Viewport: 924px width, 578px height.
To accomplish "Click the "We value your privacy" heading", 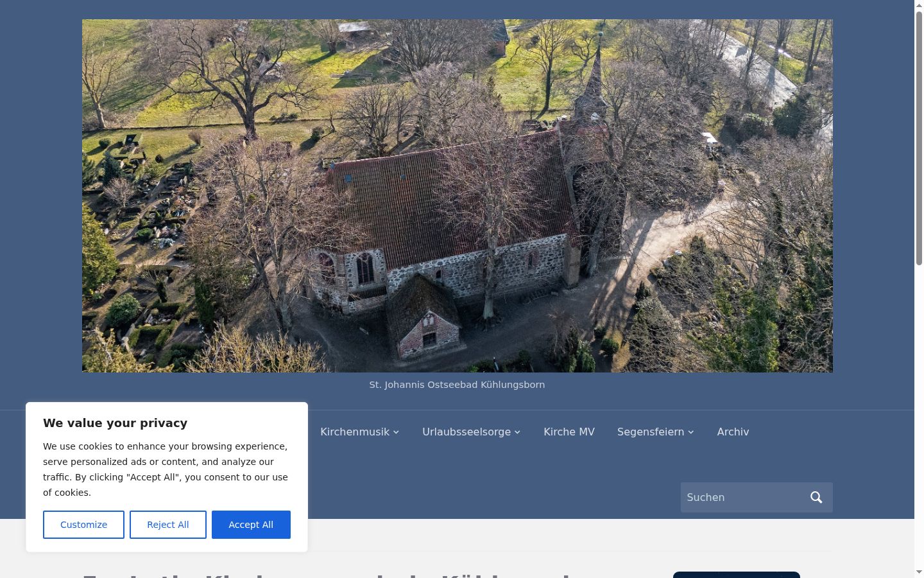I will click(x=116, y=423).
